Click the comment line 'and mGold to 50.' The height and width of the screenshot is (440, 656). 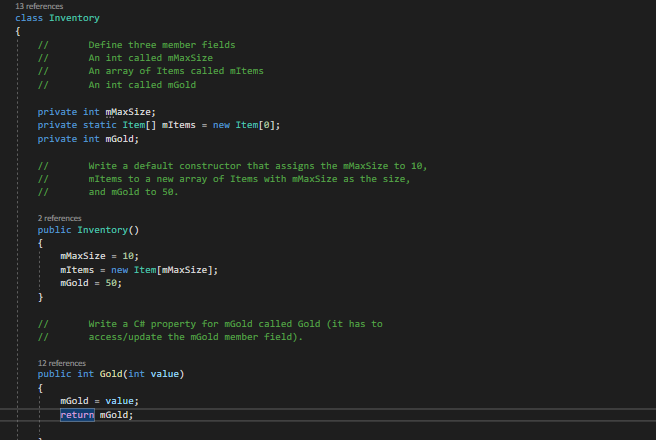coord(133,192)
